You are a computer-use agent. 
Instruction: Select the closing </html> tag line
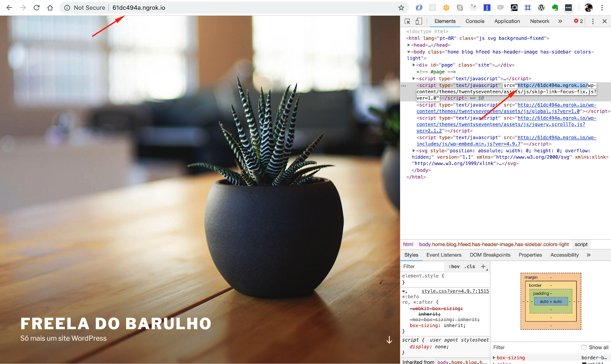click(416, 177)
